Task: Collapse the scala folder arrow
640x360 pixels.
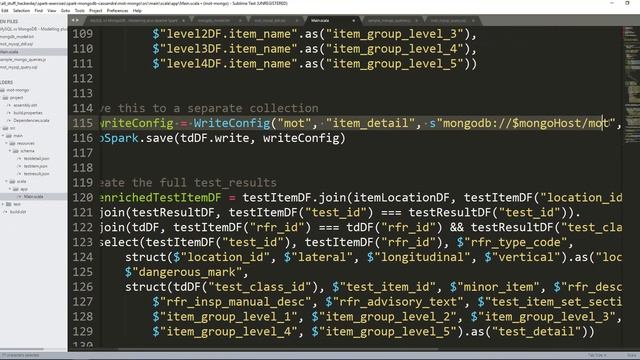Action: pyautogui.click(x=7, y=181)
